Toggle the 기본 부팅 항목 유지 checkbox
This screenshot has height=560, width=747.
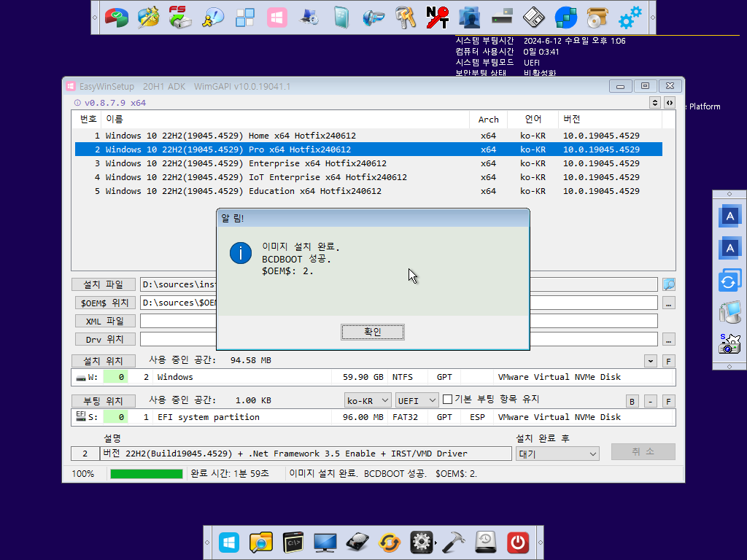pos(447,399)
